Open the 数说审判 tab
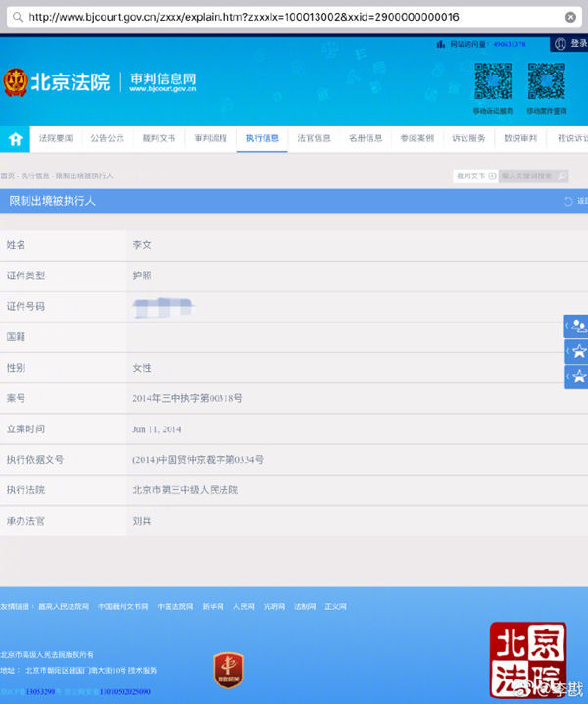Screen dimensions: 588x704 point(520,138)
